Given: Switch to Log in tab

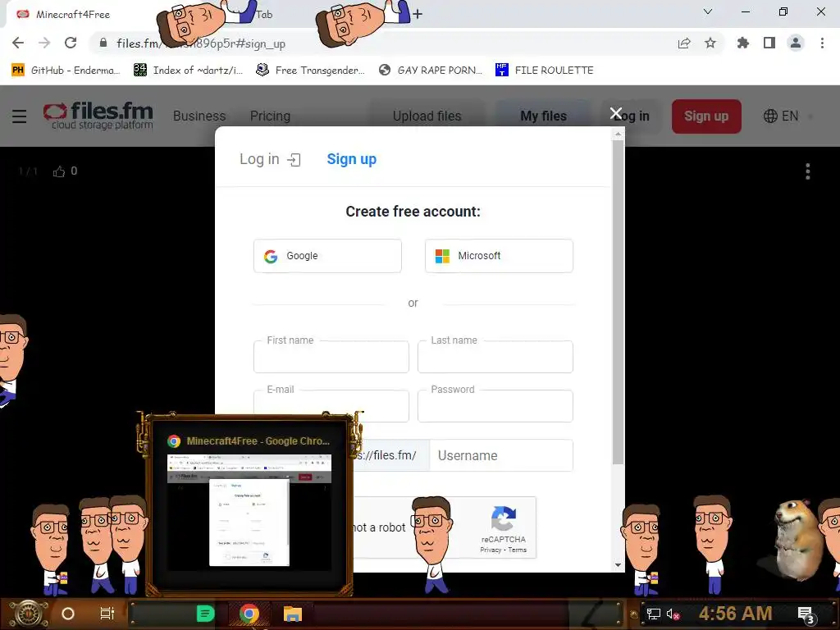Looking at the screenshot, I should tap(270, 159).
